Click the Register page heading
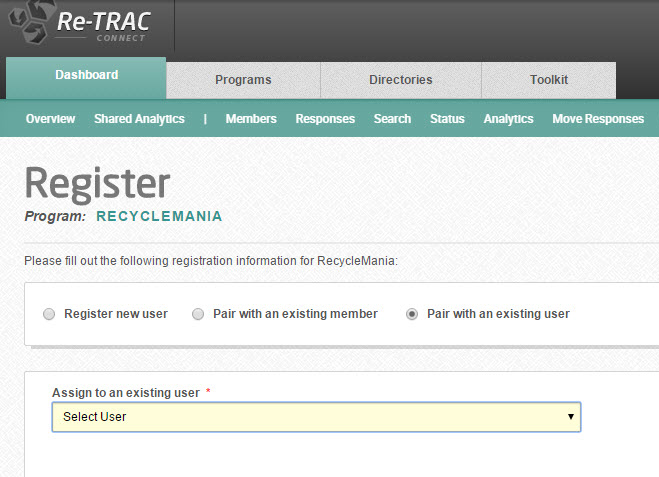The height and width of the screenshot is (477, 659). [x=98, y=183]
